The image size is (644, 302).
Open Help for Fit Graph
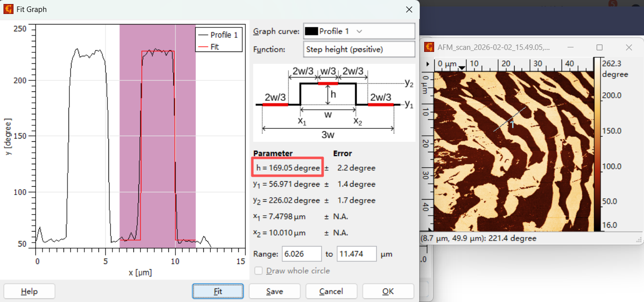tap(29, 292)
